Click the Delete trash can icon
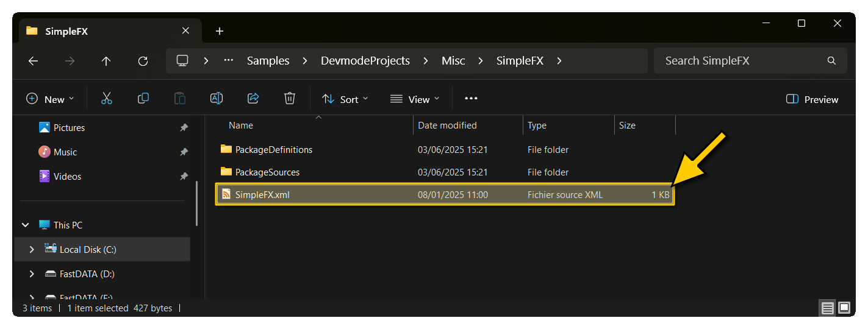Screen dimensions: 868x329 point(290,99)
